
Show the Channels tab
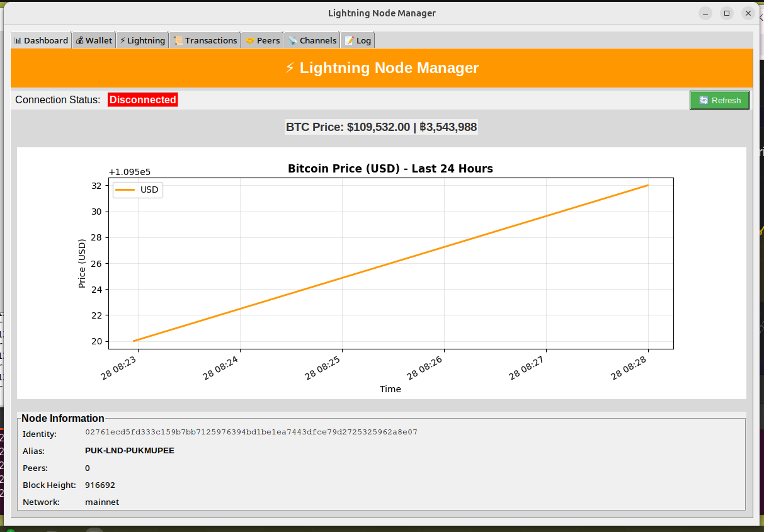click(312, 40)
